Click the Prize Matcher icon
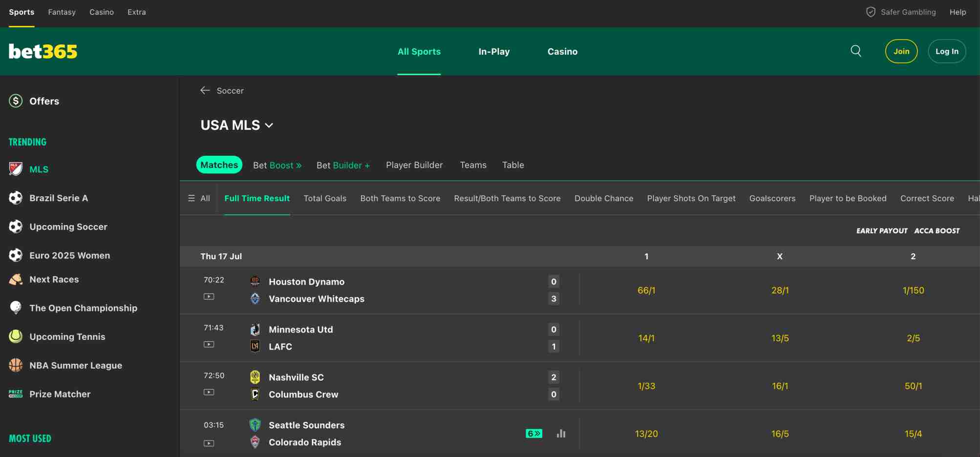980x457 pixels. coord(16,394)
